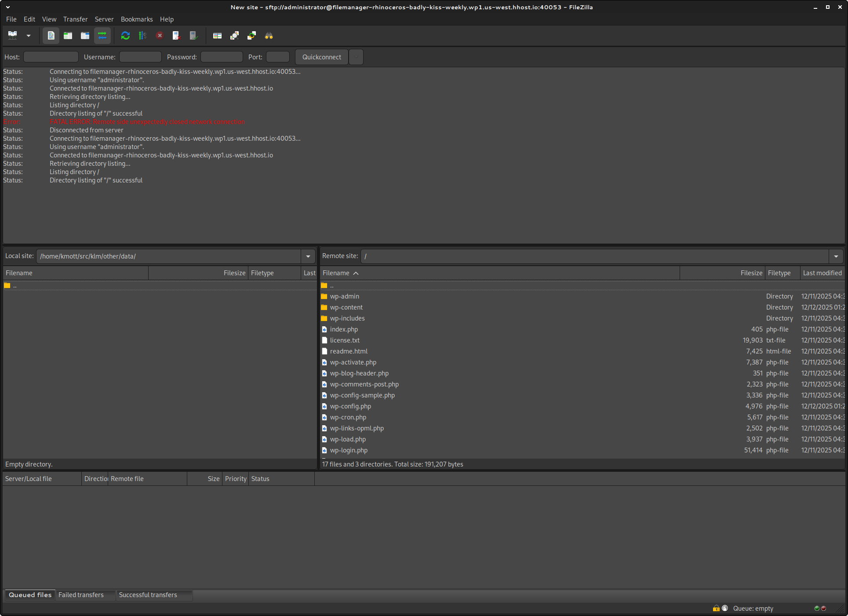Sort remote files by Last modified

pos(822,273)
